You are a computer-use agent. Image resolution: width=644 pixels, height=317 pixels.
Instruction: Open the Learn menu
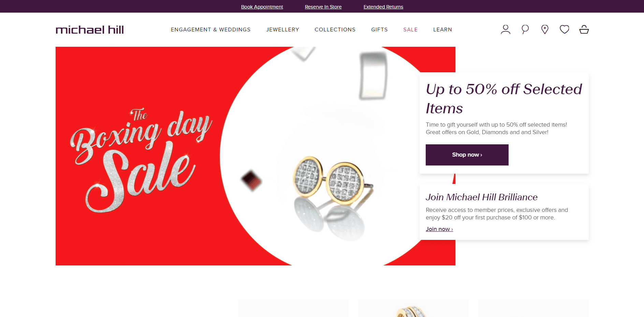[442, 30]
